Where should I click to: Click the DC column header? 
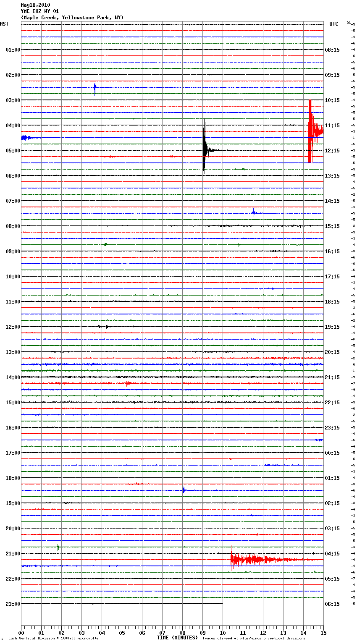click(349, 23)
